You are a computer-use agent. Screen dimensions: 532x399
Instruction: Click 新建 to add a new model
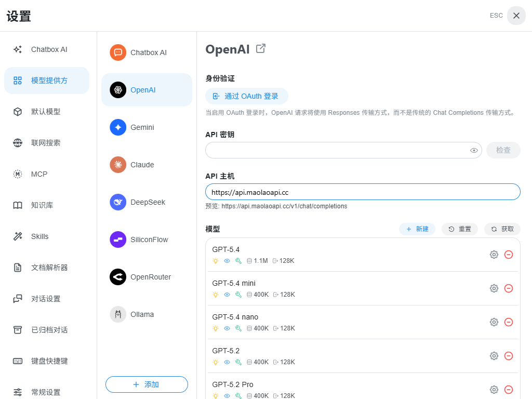[x=417, y=229]
